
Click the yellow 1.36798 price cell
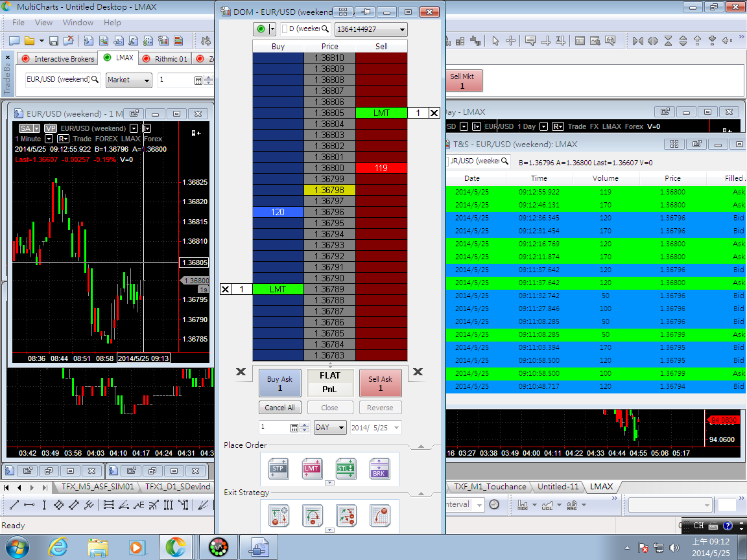pyautogui.click(x=329, y=190)
